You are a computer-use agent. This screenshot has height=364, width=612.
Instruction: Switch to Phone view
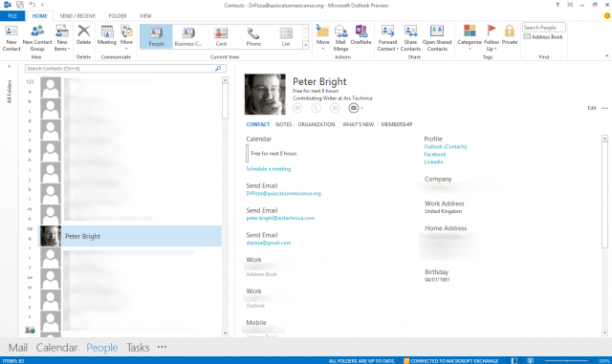coord(253,36)
